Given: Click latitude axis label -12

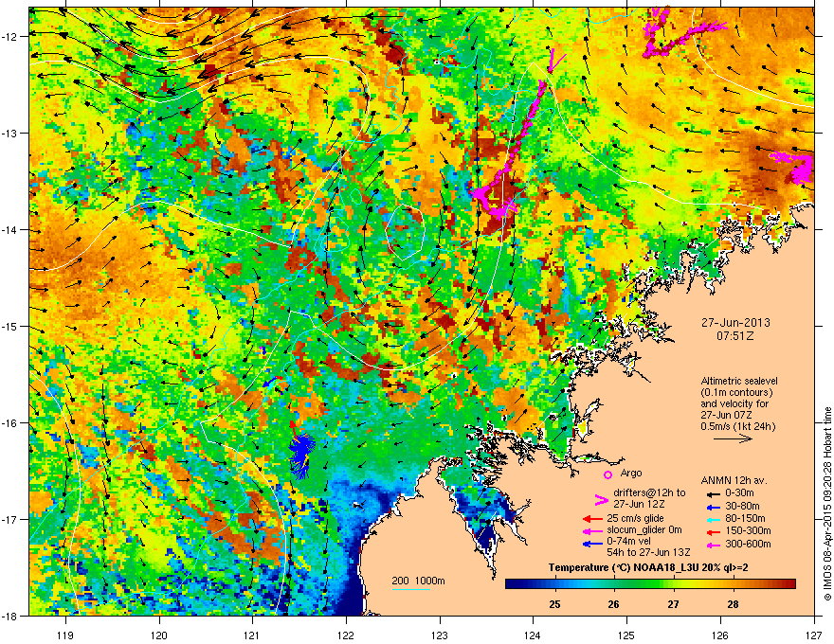Looking at the screenshot, I should 10,36.
